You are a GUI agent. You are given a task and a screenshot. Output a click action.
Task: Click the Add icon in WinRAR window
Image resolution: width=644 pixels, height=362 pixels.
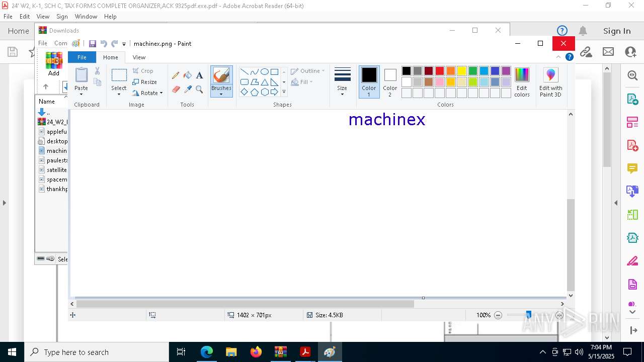click(x=54, y=64)
